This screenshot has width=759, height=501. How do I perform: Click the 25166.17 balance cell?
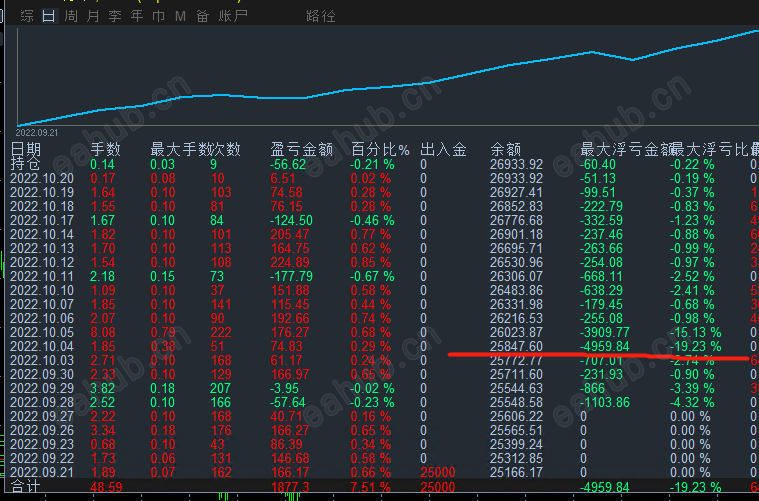point(516,472)
